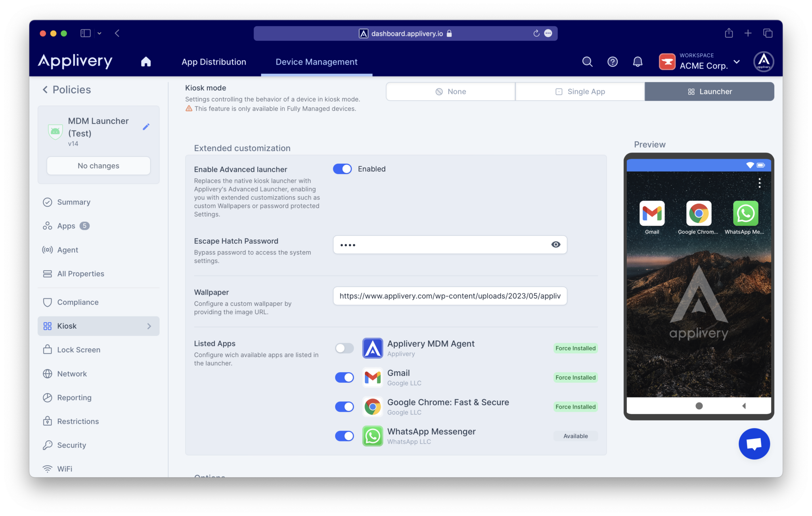
Task: Open Network policy settings
Action: [x=72, y=373]
